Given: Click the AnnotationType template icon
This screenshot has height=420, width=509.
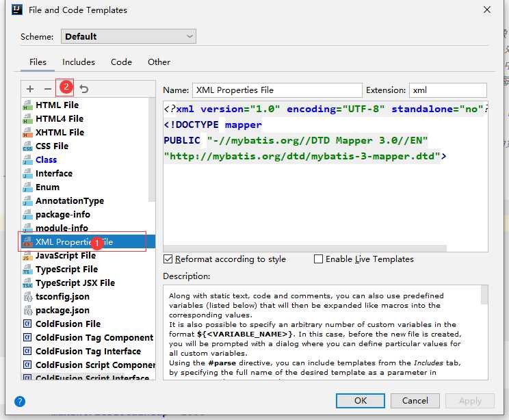Looking at the screenshot, I should [x=27, y=201].
